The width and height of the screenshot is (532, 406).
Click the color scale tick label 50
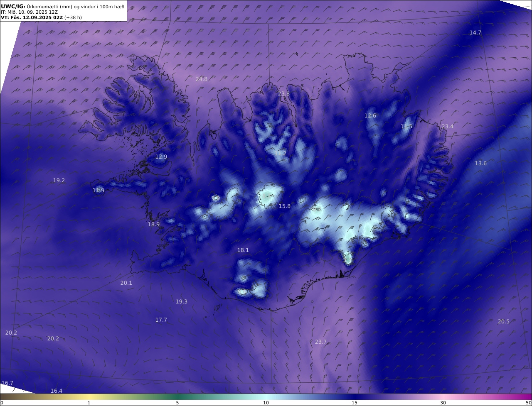(528, 403)
